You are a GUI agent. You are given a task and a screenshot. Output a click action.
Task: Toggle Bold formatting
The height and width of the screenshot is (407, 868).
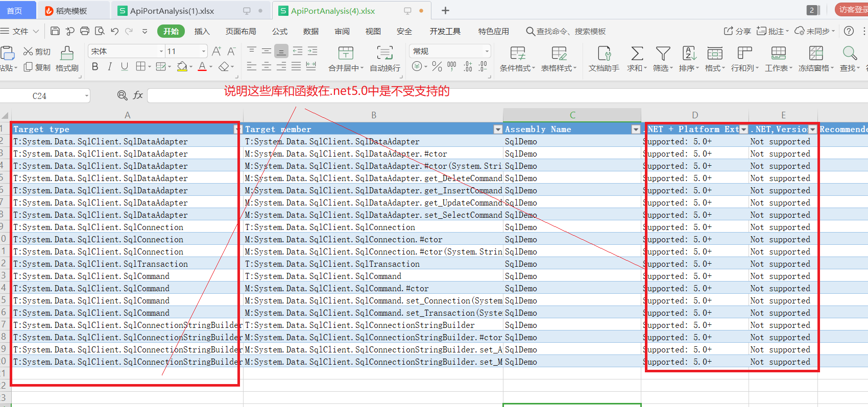click(95, 66)
